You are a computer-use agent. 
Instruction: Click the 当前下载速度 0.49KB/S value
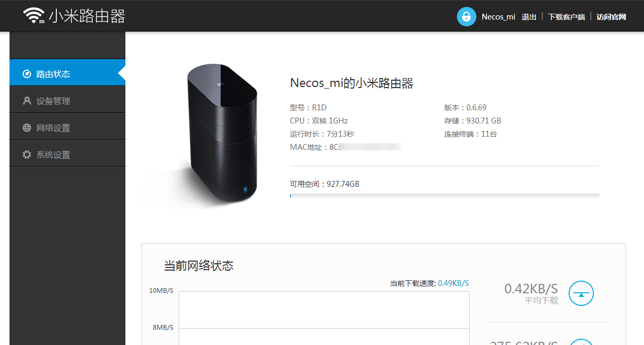coord(453,283)
